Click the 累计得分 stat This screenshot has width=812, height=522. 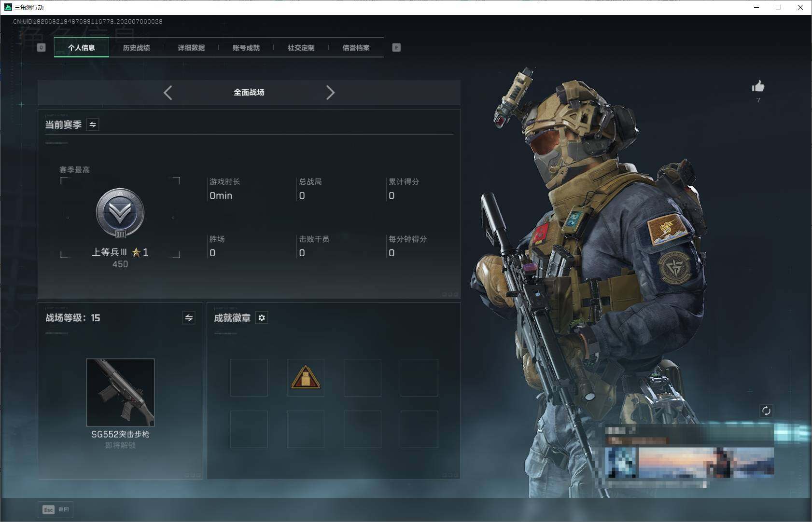pos(404,189)
